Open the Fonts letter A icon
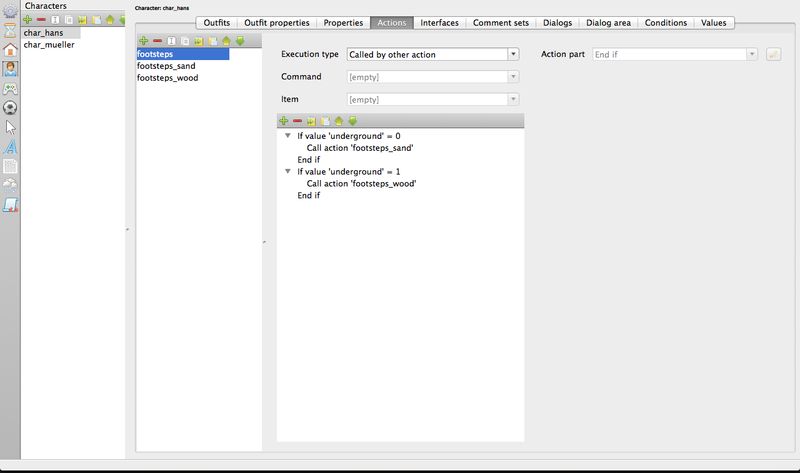The height and width of the screenshot is (473, 800). [10, 146]
